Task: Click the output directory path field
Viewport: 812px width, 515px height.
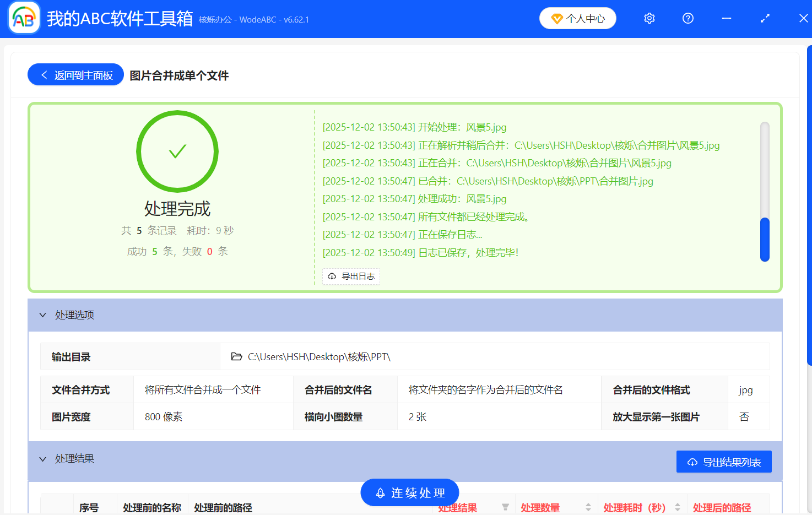Action: [x=386, y=356]
